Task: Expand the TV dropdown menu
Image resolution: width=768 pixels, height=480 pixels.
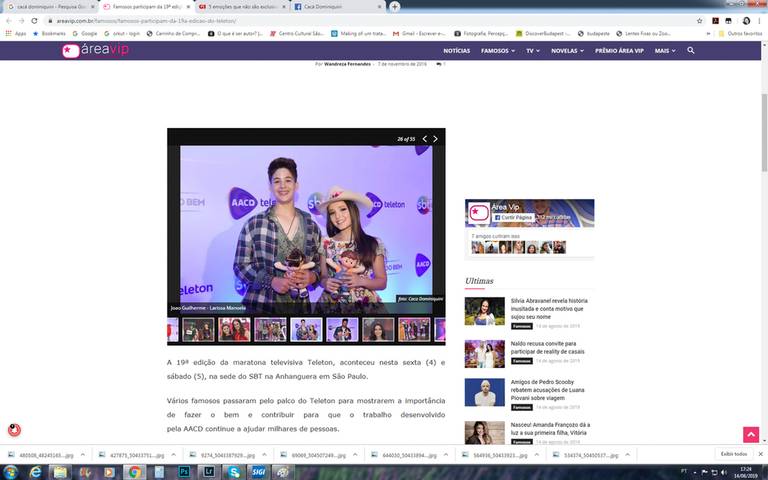Action: 533,51
